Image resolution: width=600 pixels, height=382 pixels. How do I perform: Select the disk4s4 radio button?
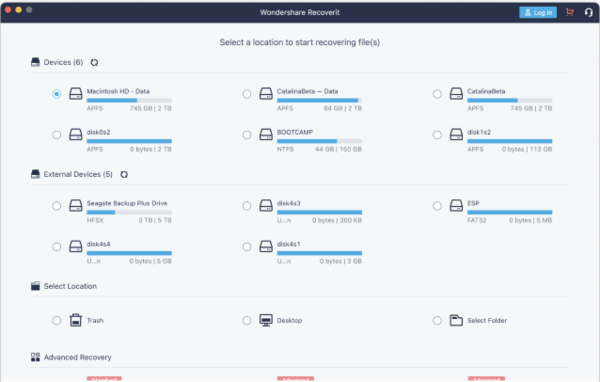point(57,247)
